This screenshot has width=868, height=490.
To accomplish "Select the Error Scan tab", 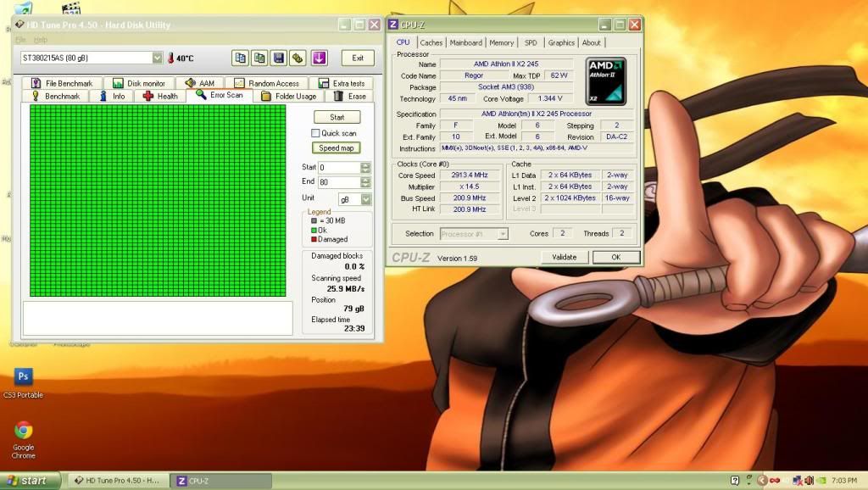I will pyautogui.click(x=220, y=95).
